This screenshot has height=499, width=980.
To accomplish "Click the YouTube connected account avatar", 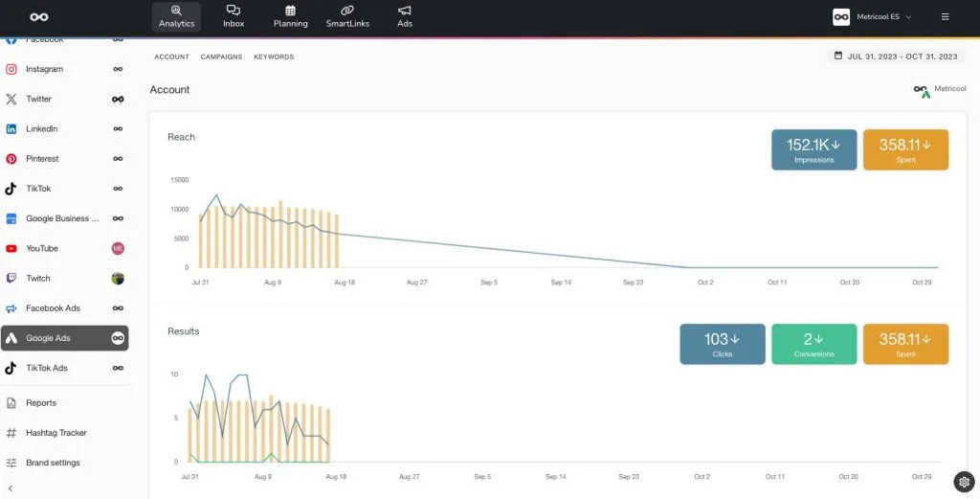I will coord(118,248).
